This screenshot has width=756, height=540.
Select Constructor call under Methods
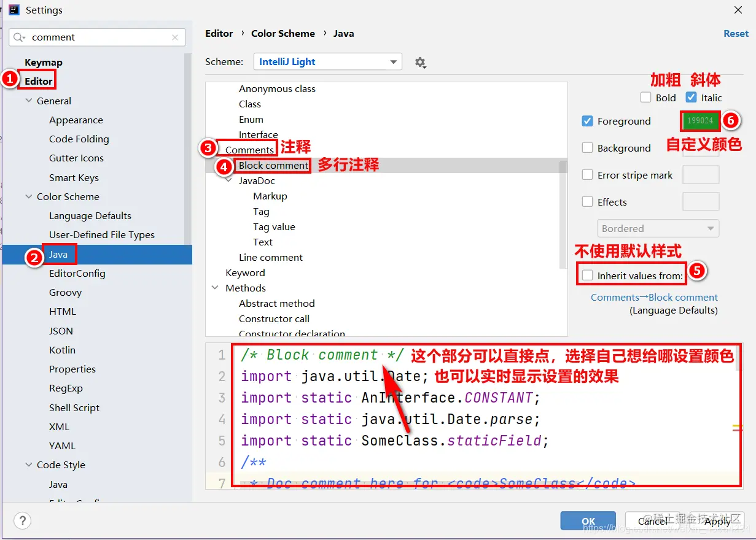click(x=275, y=319)
